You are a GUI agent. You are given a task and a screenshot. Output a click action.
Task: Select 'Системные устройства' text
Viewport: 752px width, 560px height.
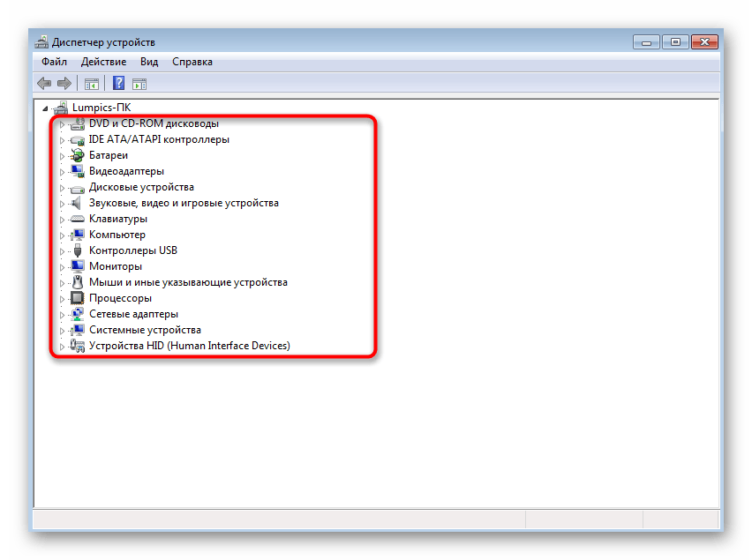coord(145,330)
